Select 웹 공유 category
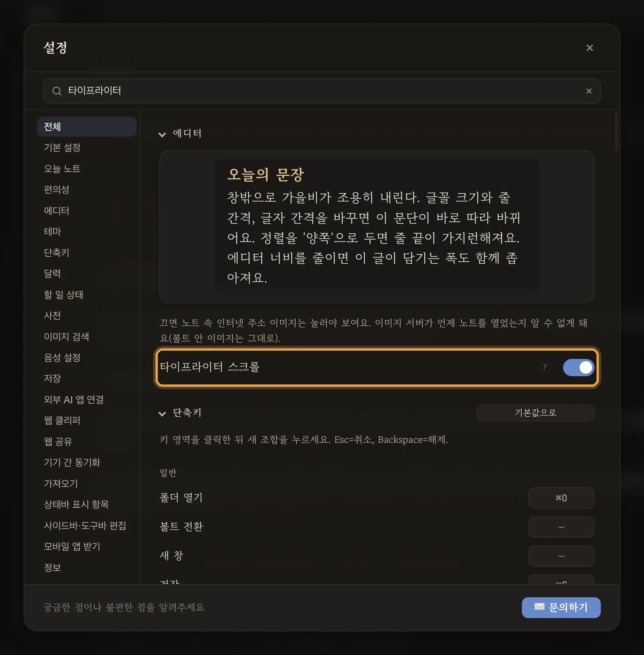This screenshot has width=644, height=655. pos(87,442)
